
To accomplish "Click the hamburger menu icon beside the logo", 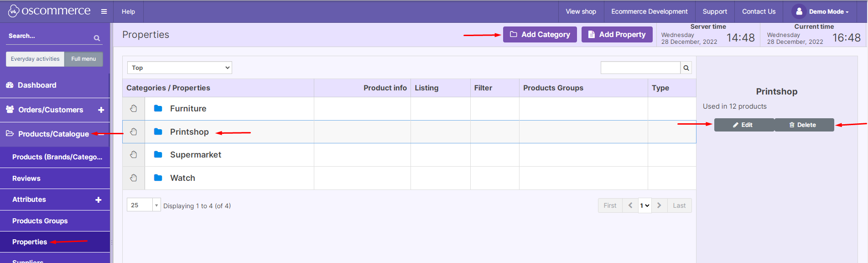I will pos(104,11).
